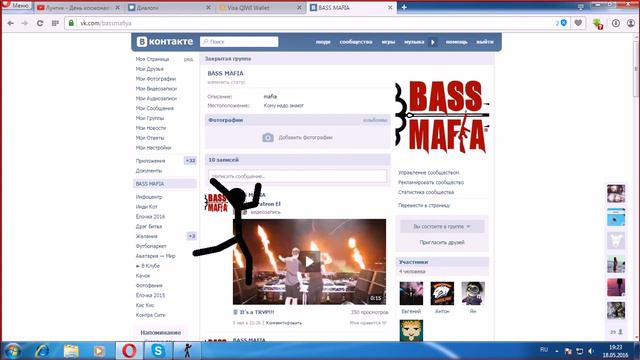Open the Opera Меню button
640x360 pixels.
[16, 6]
